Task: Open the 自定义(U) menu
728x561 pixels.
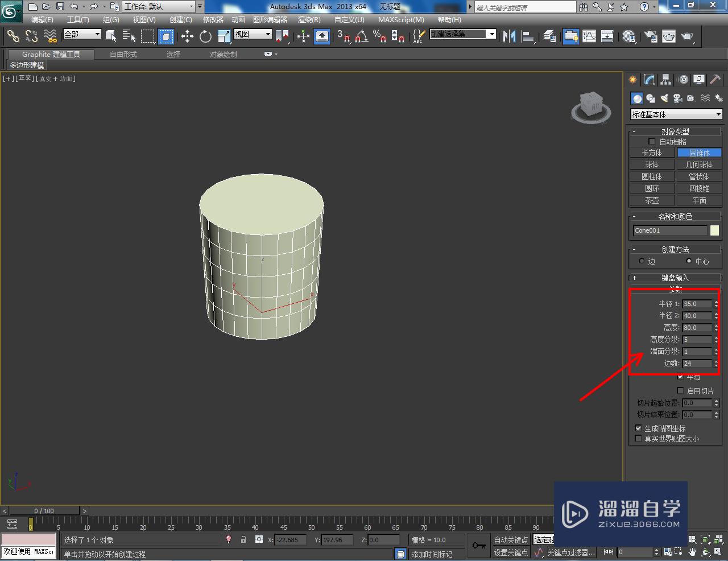Action: [x=349, y=19]
